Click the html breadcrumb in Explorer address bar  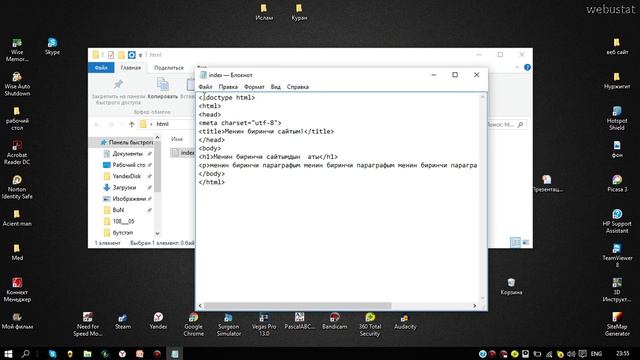pyautogui.click(x=162, y=124)
